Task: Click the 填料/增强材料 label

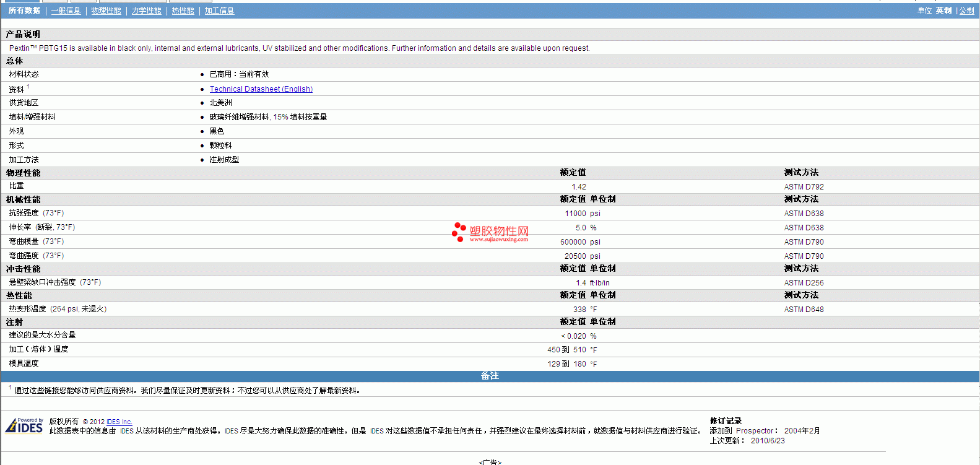Action: pyautogui.click(x=32, y=117)
